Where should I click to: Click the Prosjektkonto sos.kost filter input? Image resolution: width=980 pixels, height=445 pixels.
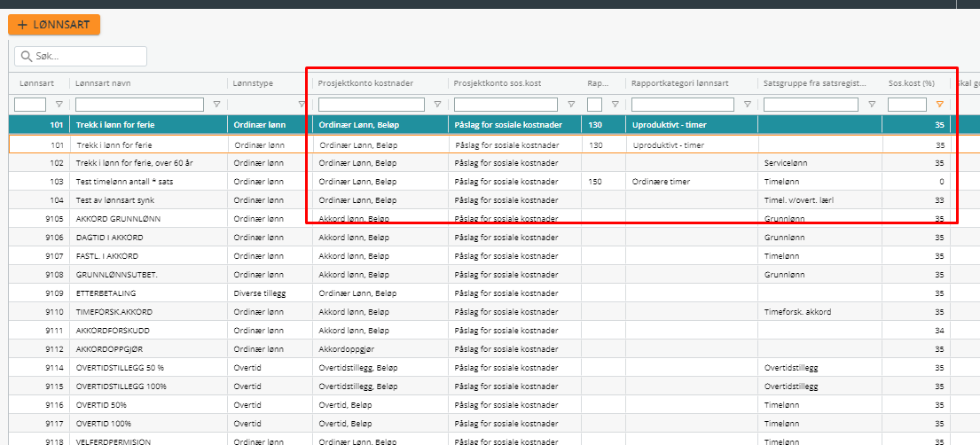(x=506, y=105)
